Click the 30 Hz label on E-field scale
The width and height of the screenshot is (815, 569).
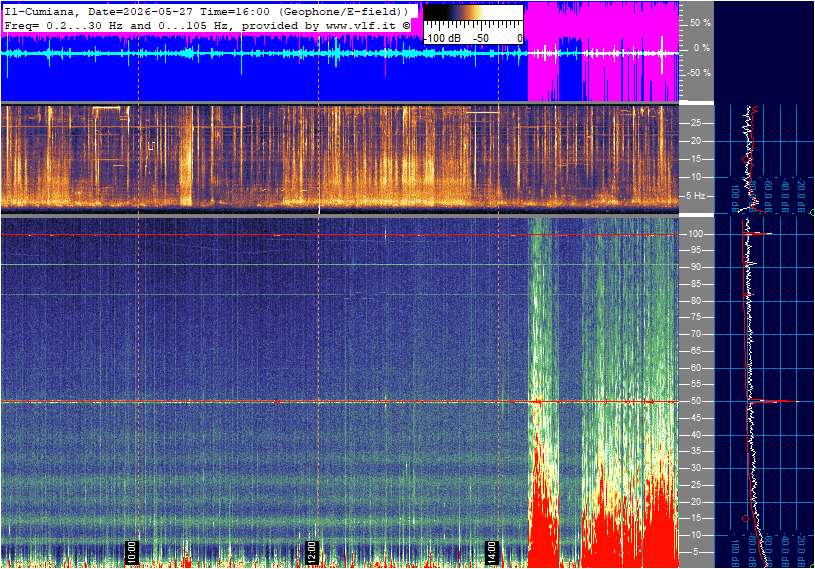(x=695, y=468)
